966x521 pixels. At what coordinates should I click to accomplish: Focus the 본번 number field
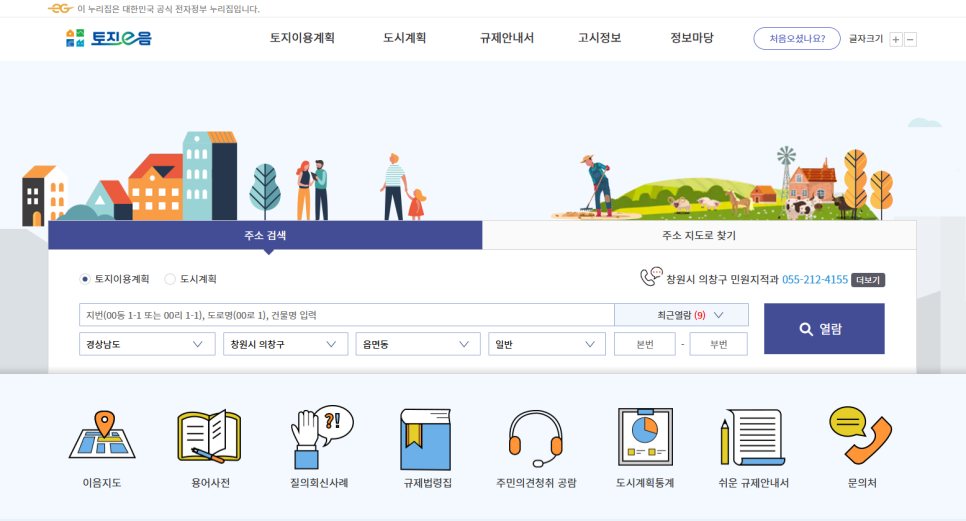pos(645,344)
